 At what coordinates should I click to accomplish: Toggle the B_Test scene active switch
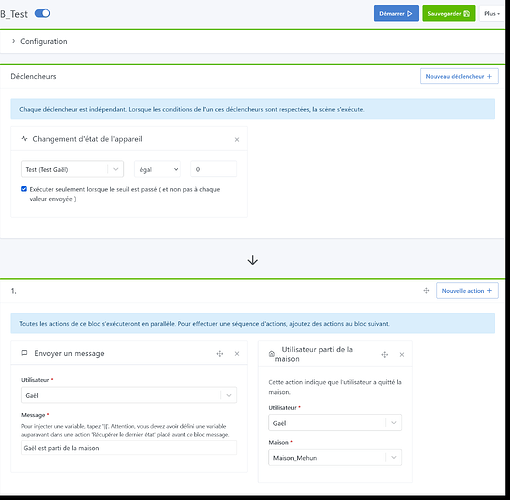coord(42,13)
